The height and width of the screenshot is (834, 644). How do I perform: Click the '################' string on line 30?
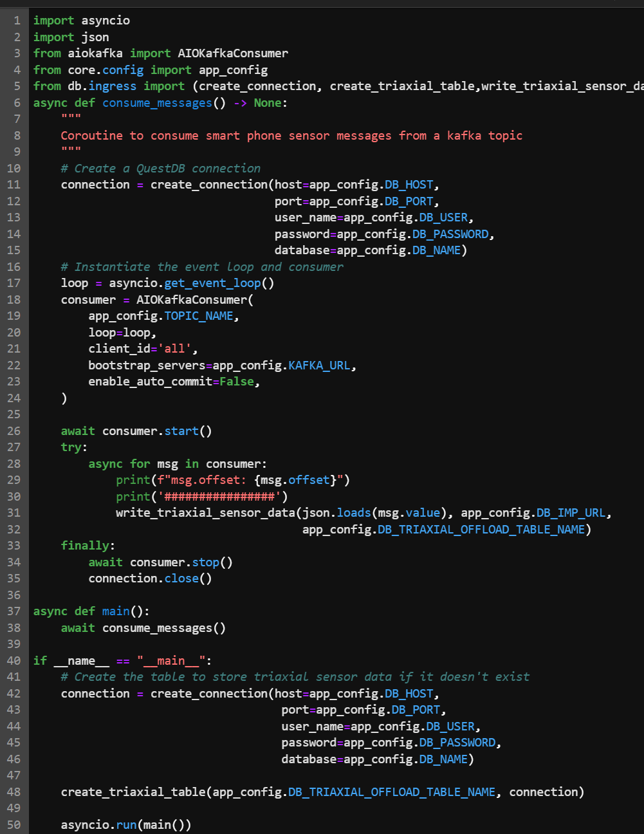click(x=219, y=497)
